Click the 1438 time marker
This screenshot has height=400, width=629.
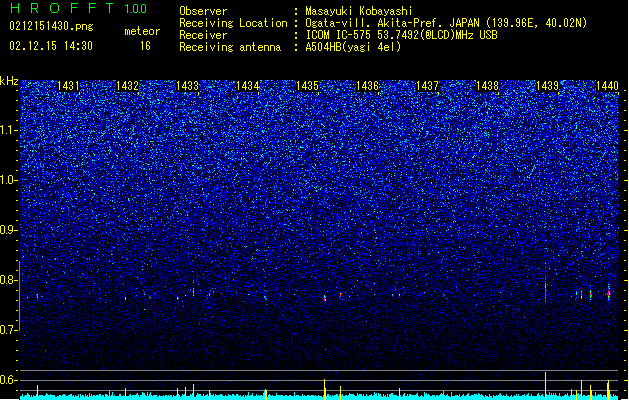tap(487, 86)
